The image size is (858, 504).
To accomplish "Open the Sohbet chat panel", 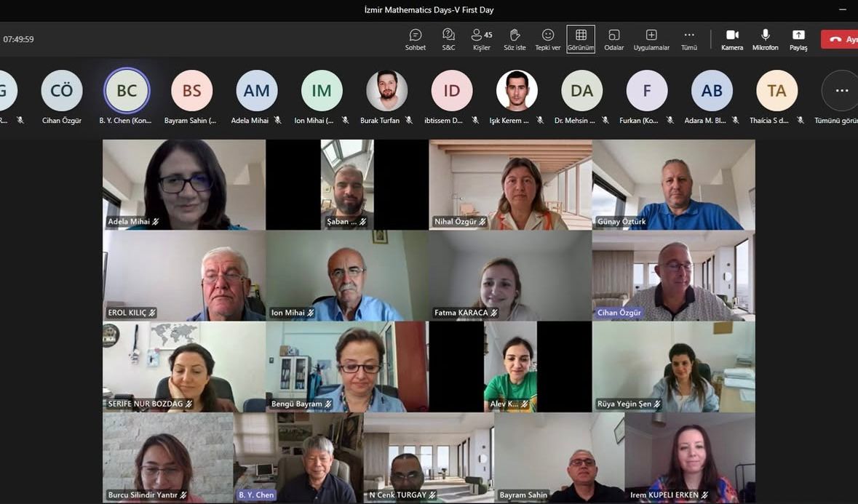I will [x=416, y=39].
